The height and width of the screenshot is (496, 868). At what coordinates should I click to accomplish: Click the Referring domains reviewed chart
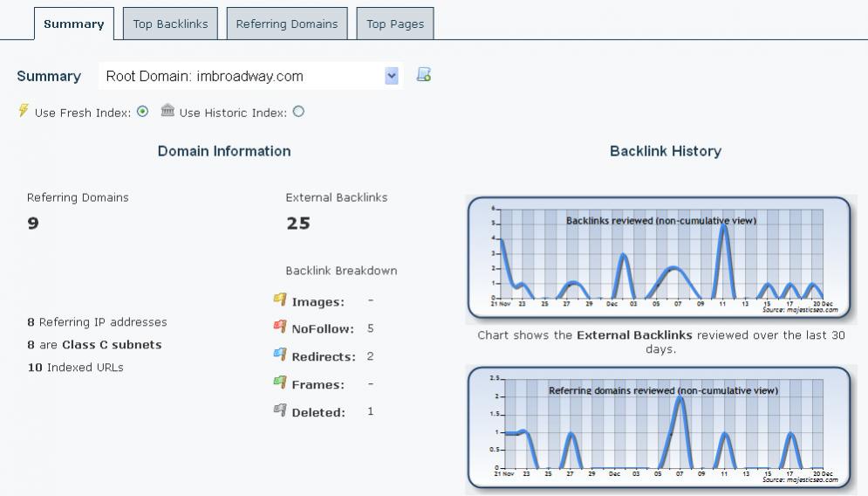click(659, 428)
